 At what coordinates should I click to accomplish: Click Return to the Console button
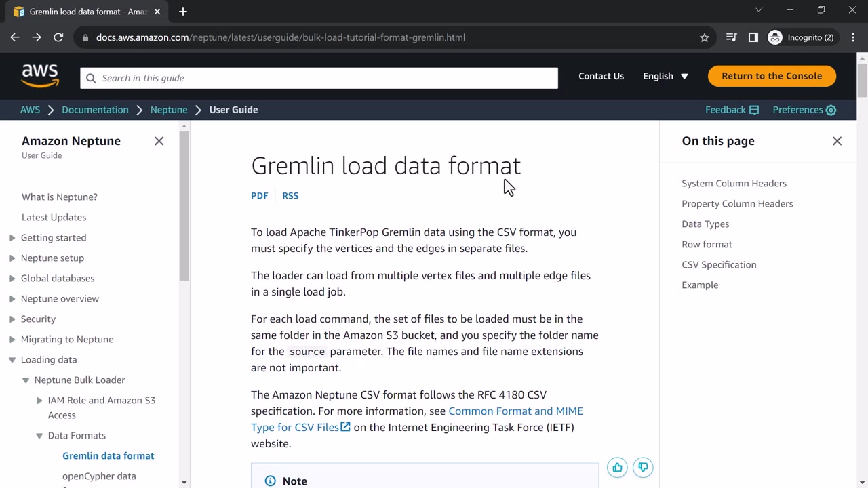point(772,76)
